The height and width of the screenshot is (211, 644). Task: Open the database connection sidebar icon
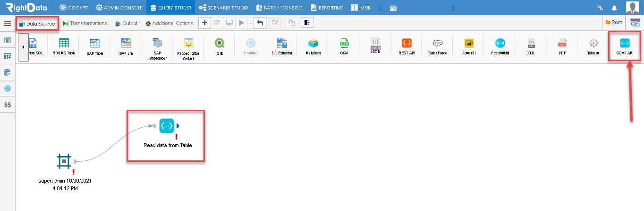click(x=8, y=72)
